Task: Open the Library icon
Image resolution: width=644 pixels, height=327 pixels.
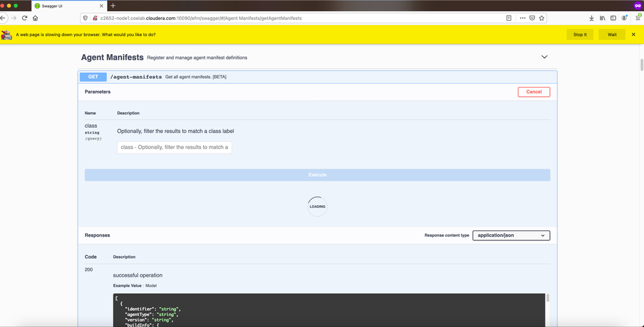Action: [x=603, y=18]
